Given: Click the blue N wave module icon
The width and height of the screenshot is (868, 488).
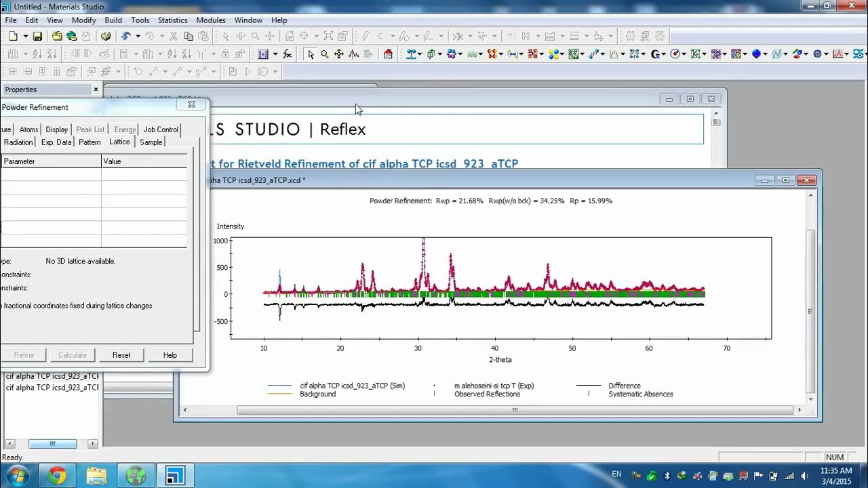Looking at the screenshot, I should point(776,54).
